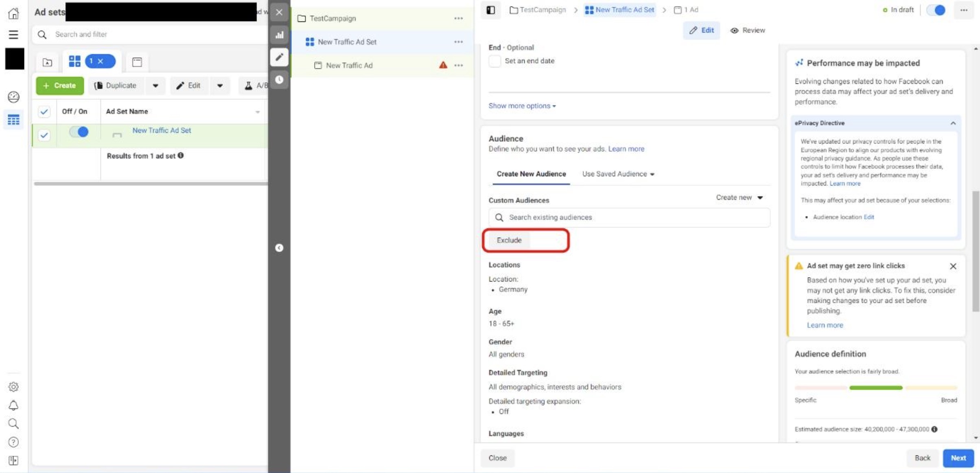This screenshot has width=980, height=473.
Task: Click the green Create button
Action: [x=59, y=85]
